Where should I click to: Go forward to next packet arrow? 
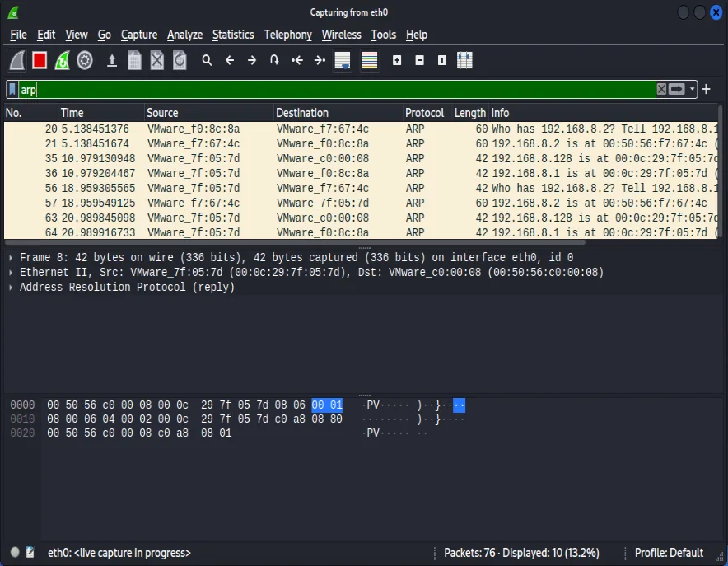click(252, 60)
